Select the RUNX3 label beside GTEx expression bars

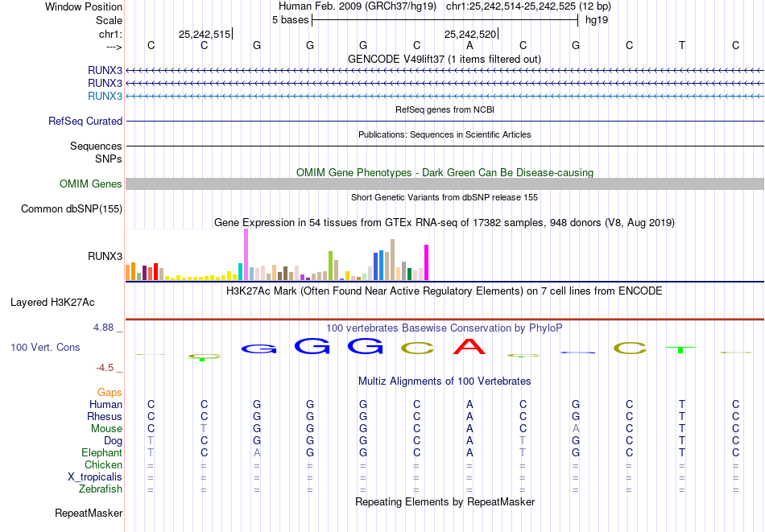[105, 256]
